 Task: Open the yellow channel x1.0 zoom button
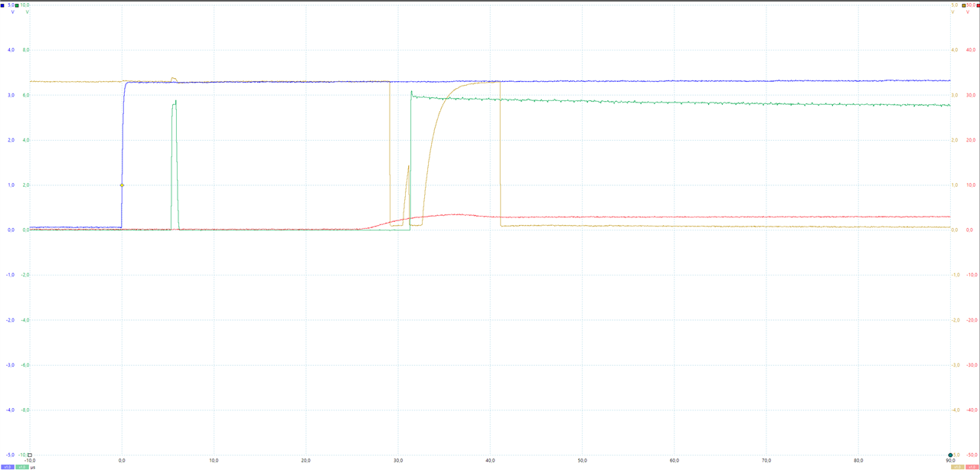pyautogui.click(x=958, y=467)
